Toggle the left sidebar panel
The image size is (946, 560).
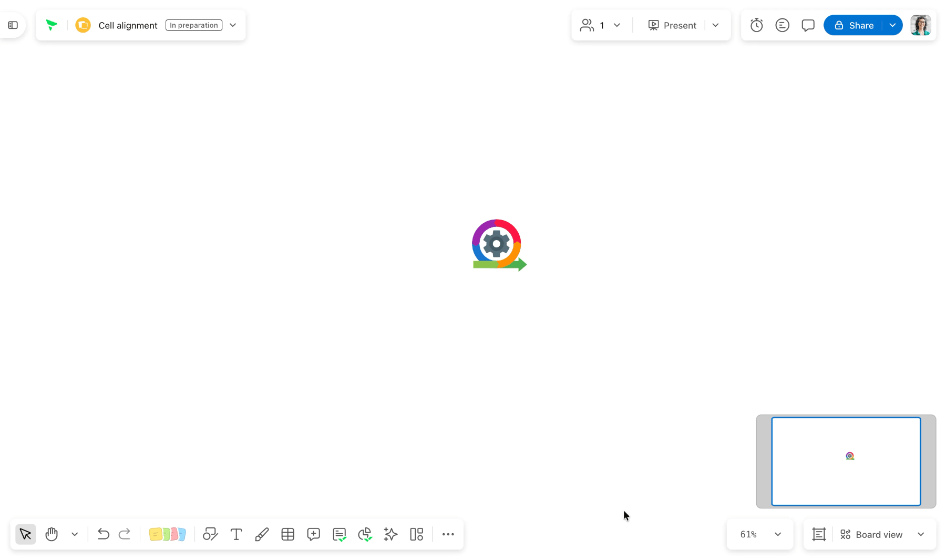(13, 25)
